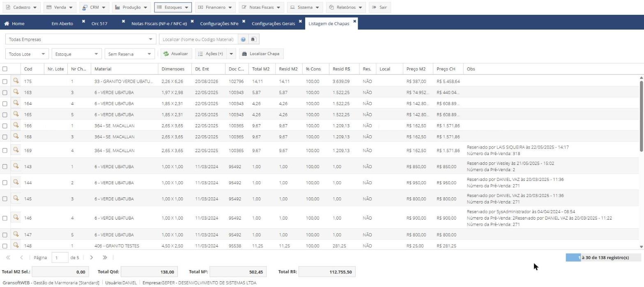Image resolution: width=644 pixels, height=287 pixels.
Task: Click the Localizar material search field
Action: click(x=199, y=39)
